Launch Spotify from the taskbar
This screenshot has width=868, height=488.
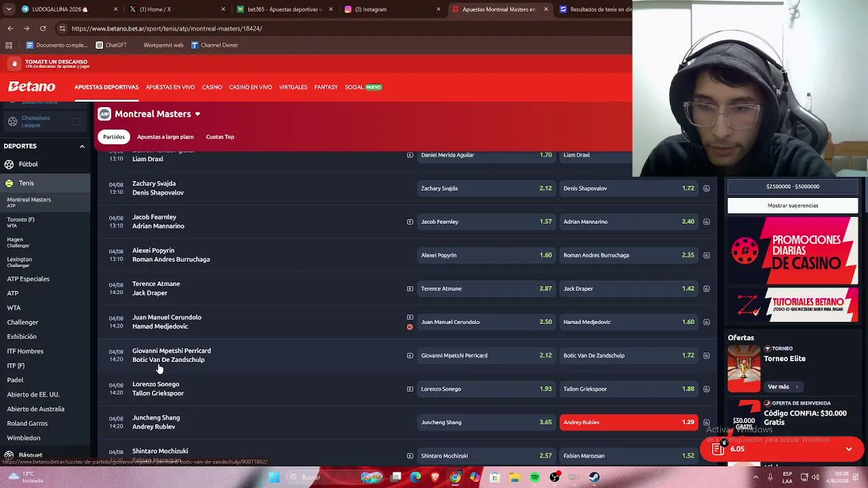point(535,477)
